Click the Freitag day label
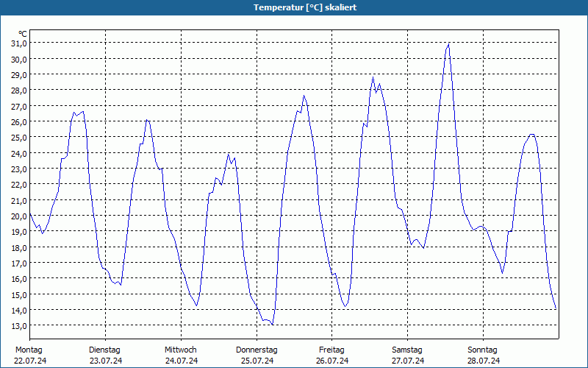Image resolution: width=588 pixels, height=368 pixels. point(332,350)
